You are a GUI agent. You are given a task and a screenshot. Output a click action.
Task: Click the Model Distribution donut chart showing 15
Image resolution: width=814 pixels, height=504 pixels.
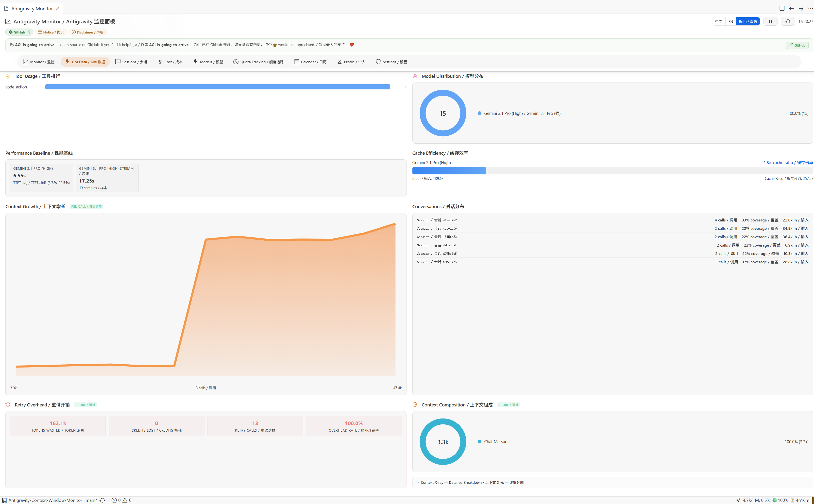(x=443, y=113)
